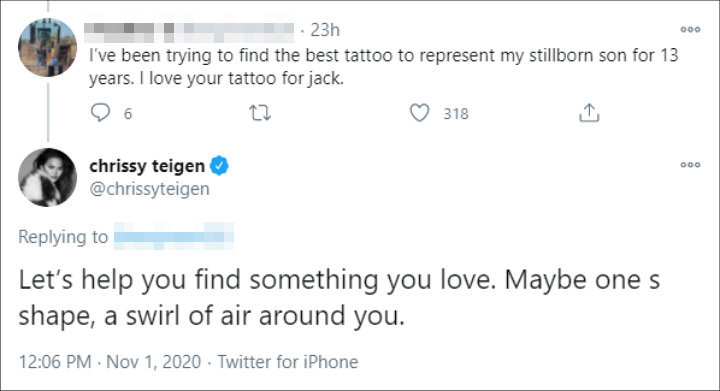Click the blue verified badge
This screenshot has width=720, height=391.
pos(219,166)
